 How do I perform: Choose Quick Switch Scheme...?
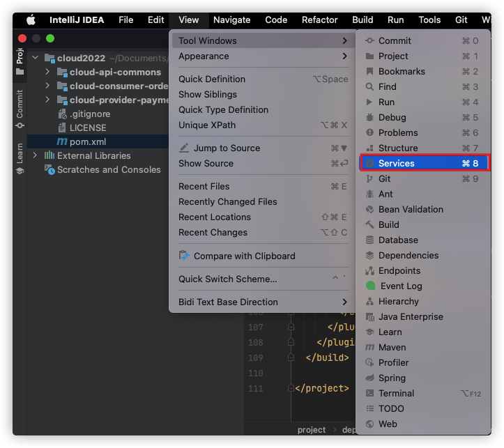click(x=264, y=279)
